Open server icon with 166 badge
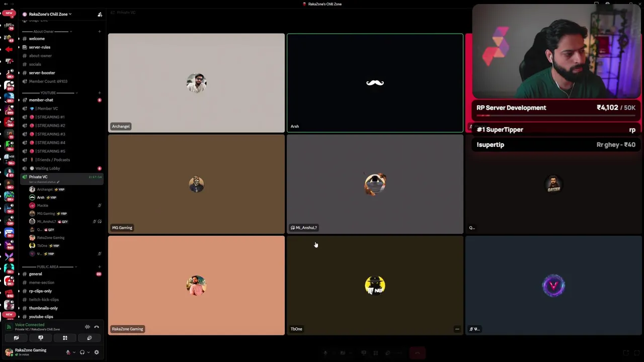The height and width of the screenshot is (362, 644). [x=9, y=122]
